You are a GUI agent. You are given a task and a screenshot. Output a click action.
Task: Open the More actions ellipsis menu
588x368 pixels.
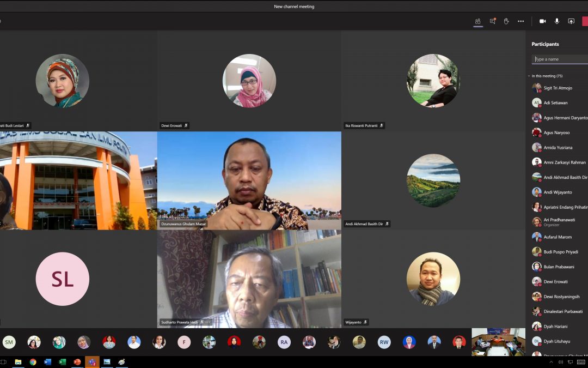520,21
